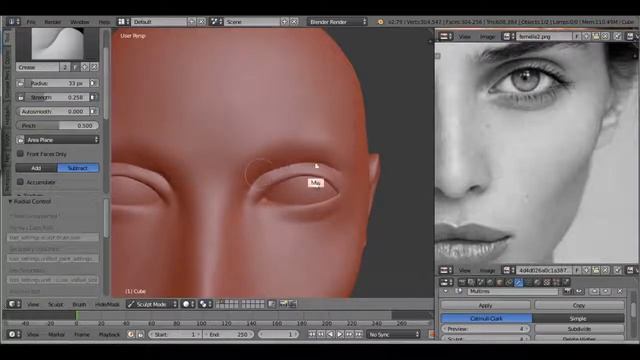Click the Start frame field
This screenshot has width=640, height=360.
point(175,334)
